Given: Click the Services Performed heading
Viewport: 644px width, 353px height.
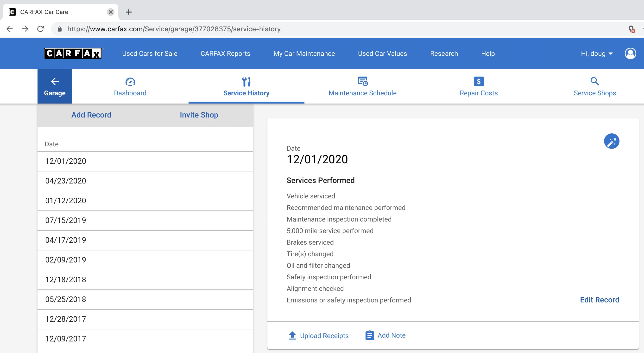Looking at the screenshot, I should [321, 180].
